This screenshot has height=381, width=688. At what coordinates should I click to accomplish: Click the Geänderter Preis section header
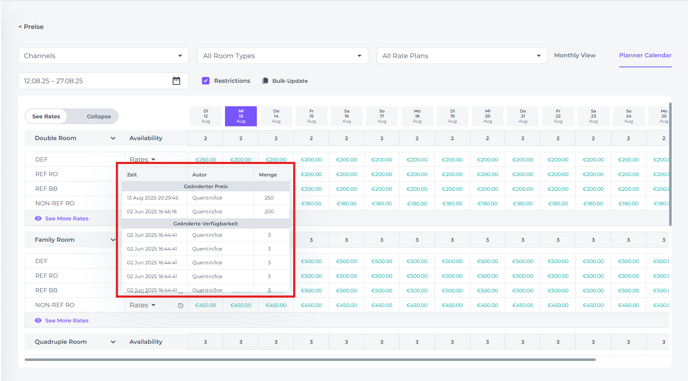click(205, 187)
